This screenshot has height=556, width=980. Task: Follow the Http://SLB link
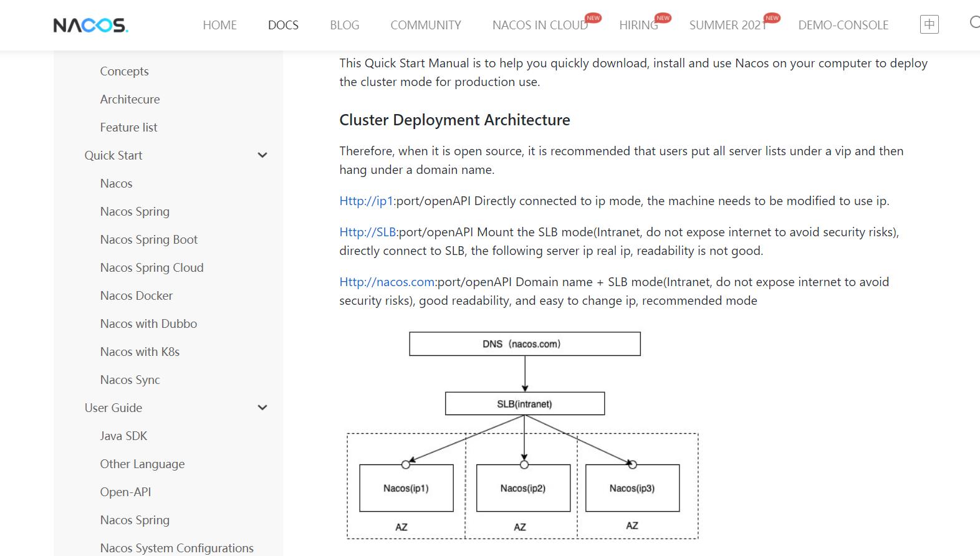(x=368, y=232)
